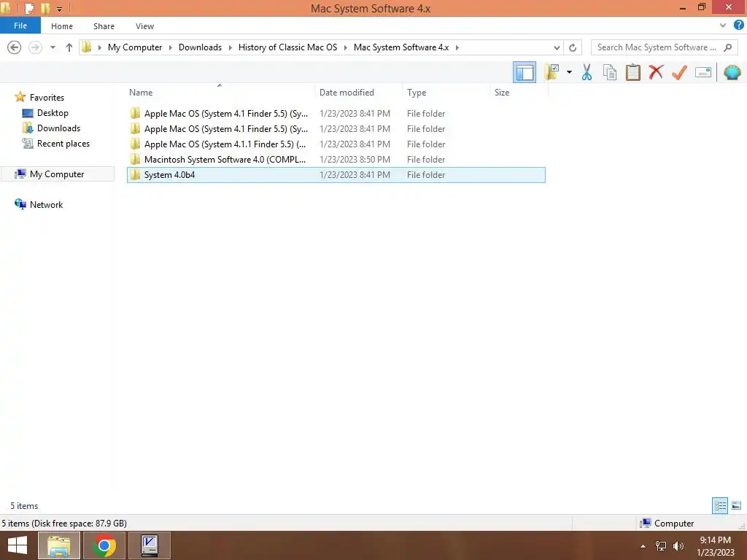The width and height of the screenshot is (747, 560).
Task: Click the Copy icon in toolbar
Action: (x=609, y=72)
